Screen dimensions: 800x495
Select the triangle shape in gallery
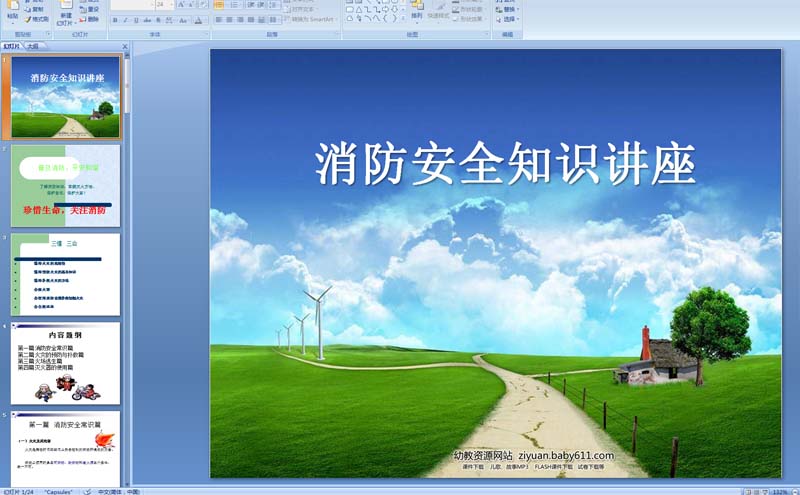tap(359, 10)
